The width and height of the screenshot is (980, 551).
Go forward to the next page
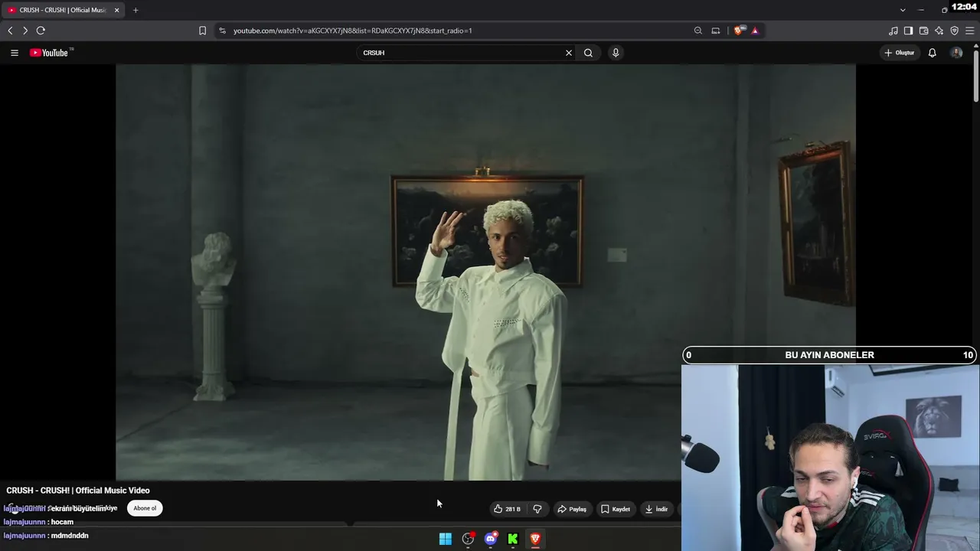pyautogui.click(x=25, y=31)
